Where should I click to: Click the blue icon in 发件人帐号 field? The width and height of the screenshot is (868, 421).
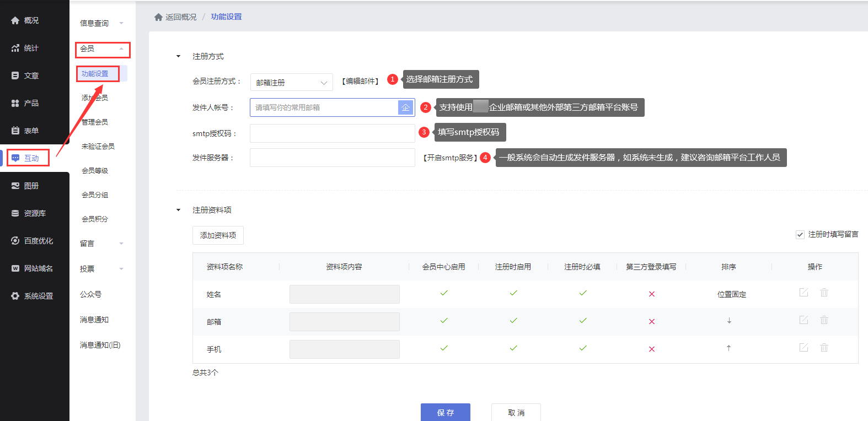tap(405, 107)
